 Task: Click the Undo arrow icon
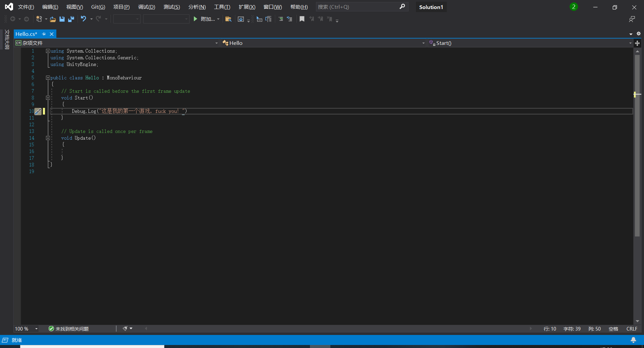(84, 19)
